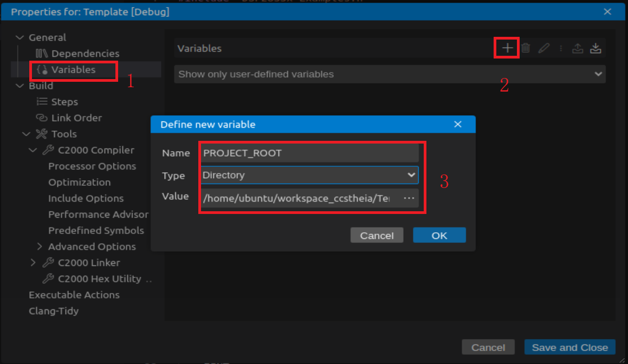
Task: Click the C2000 Hex Utility label
Action: (100, 279)
